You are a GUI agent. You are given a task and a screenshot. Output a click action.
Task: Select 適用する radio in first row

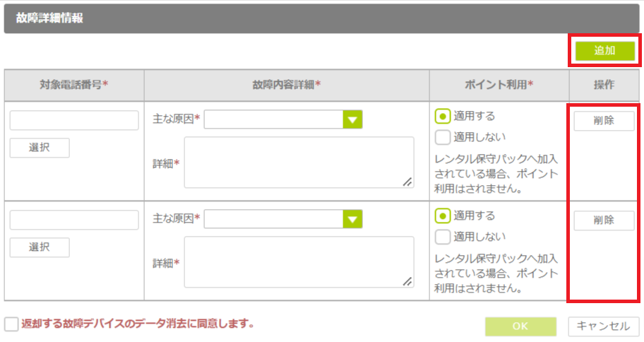point(443,117)
